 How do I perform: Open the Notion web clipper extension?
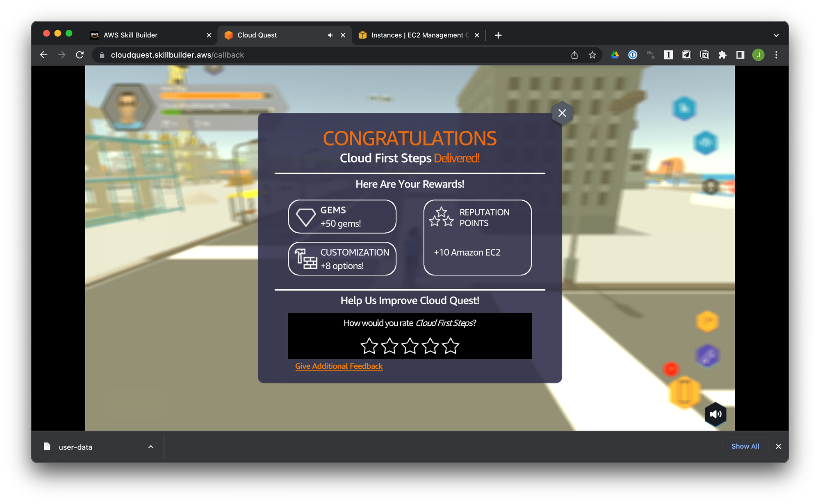705,55
